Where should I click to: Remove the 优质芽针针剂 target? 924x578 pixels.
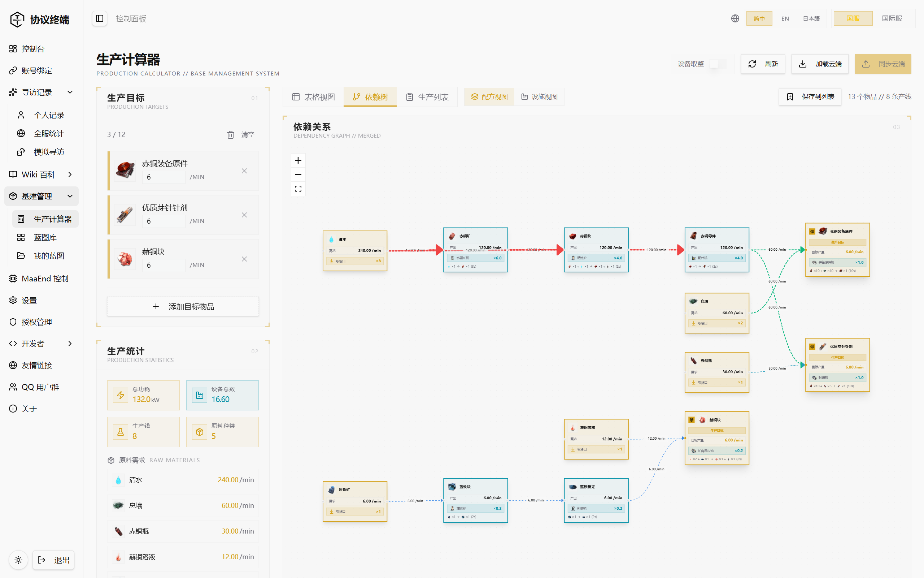pos(244,215)
